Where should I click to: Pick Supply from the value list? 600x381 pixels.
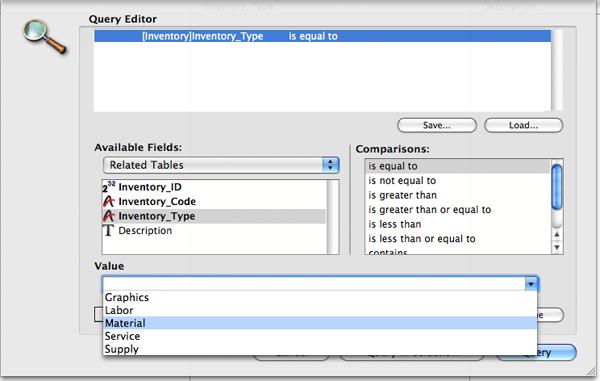click(320, 349)
